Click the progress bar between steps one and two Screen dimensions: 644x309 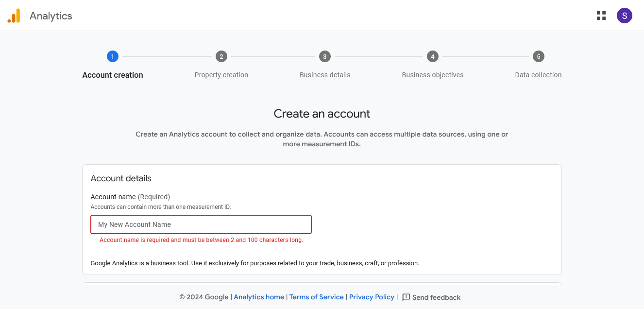pos(167,56)
